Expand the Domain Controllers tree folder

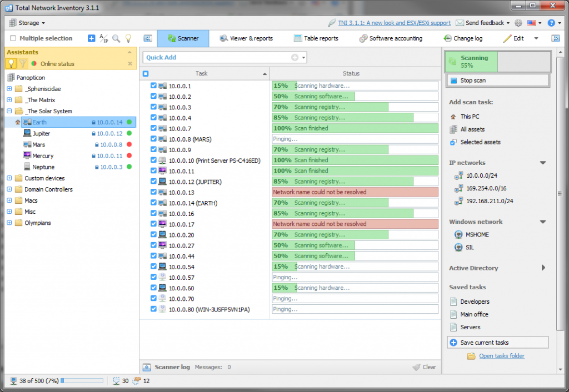click(x=9, y=189)
